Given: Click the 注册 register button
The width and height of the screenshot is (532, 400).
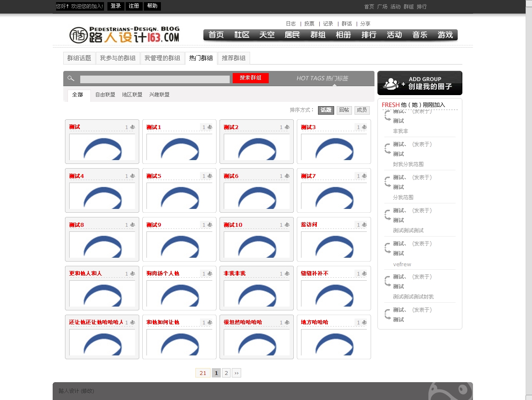Looking at the screenshot, I should (134, 6).
